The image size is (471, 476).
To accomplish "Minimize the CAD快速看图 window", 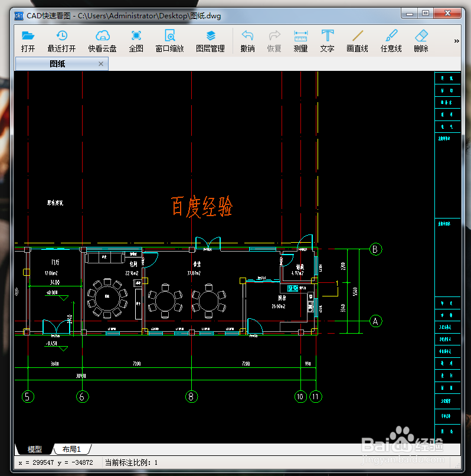I will (410, 14).
